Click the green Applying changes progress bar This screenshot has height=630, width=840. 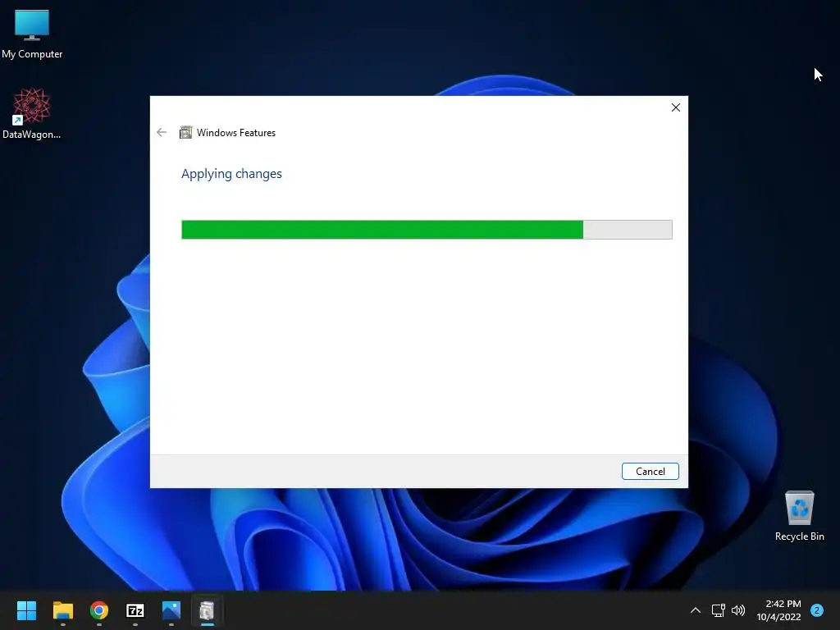click(x=427, y=230)
